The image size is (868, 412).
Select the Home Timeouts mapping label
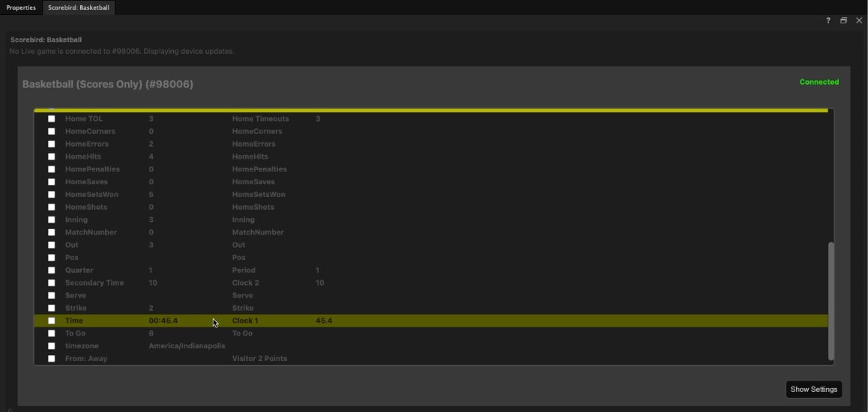[260, 119]
